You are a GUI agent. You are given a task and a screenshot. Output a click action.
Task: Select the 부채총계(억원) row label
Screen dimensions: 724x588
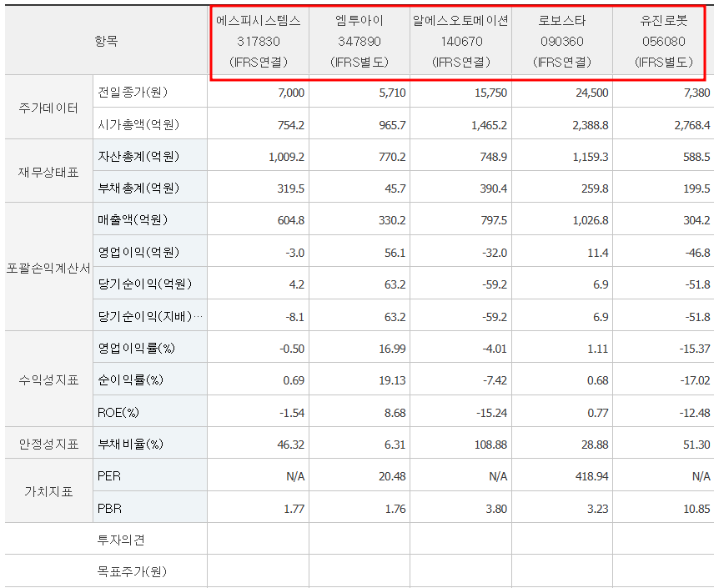[138, 188]
